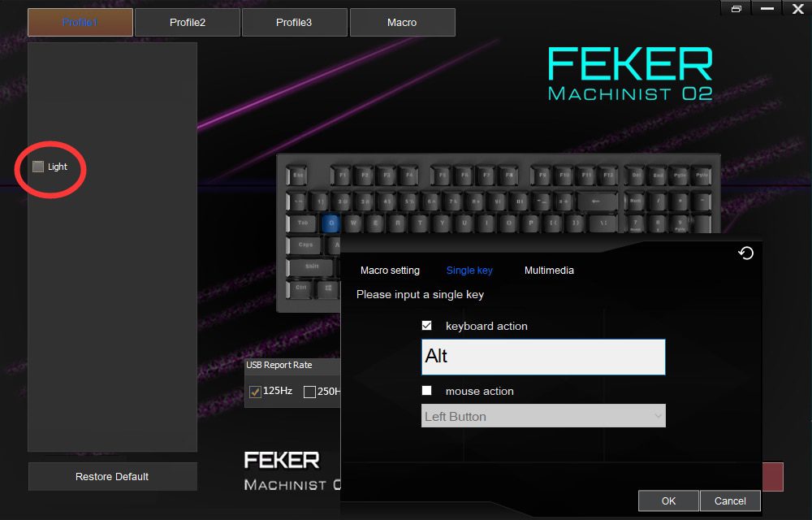Click the Esc key on the keyboard image
This screenshot has width=812, height=520.
click(x=296, y=173)
